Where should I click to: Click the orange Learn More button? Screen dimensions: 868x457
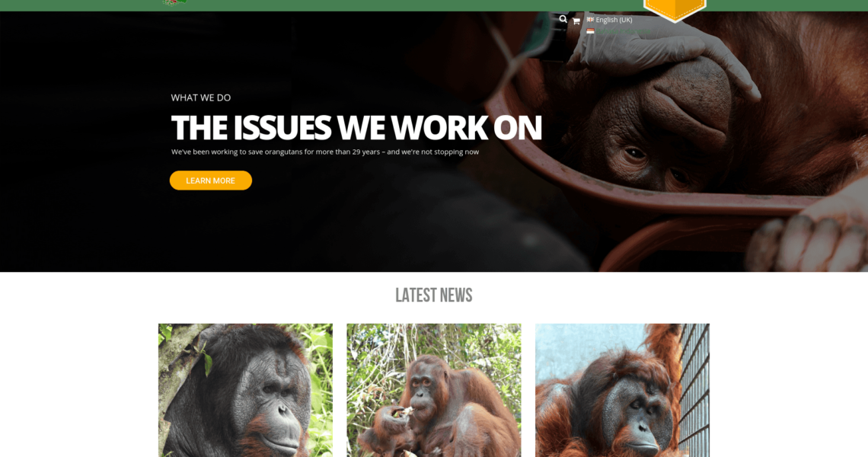[210, 181]
